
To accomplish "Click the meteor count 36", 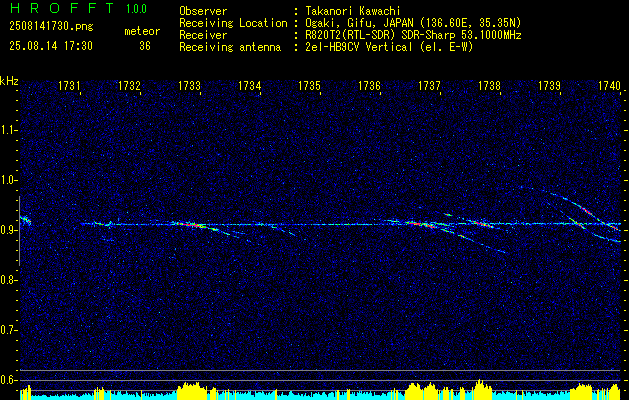I will [x=145, y=46].
